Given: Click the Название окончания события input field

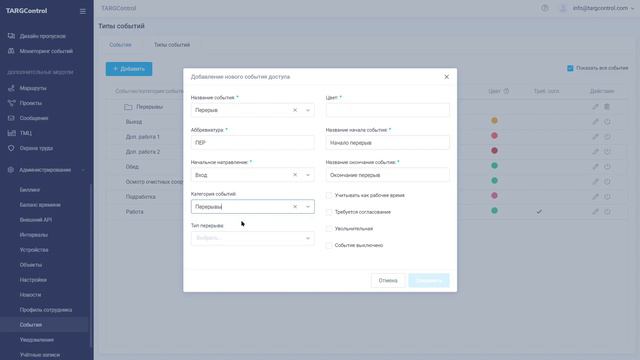Looking at the screenshot, I should 388,175.
